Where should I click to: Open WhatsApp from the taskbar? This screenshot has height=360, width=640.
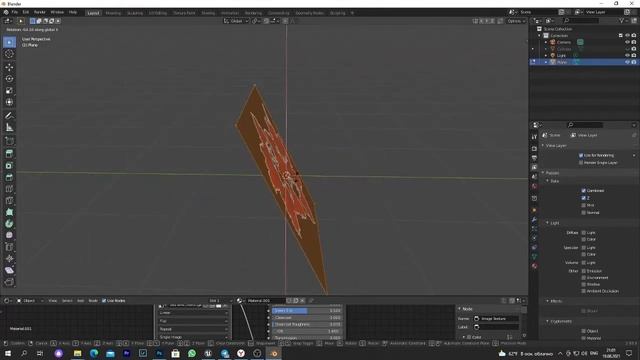tap(192, 353)
